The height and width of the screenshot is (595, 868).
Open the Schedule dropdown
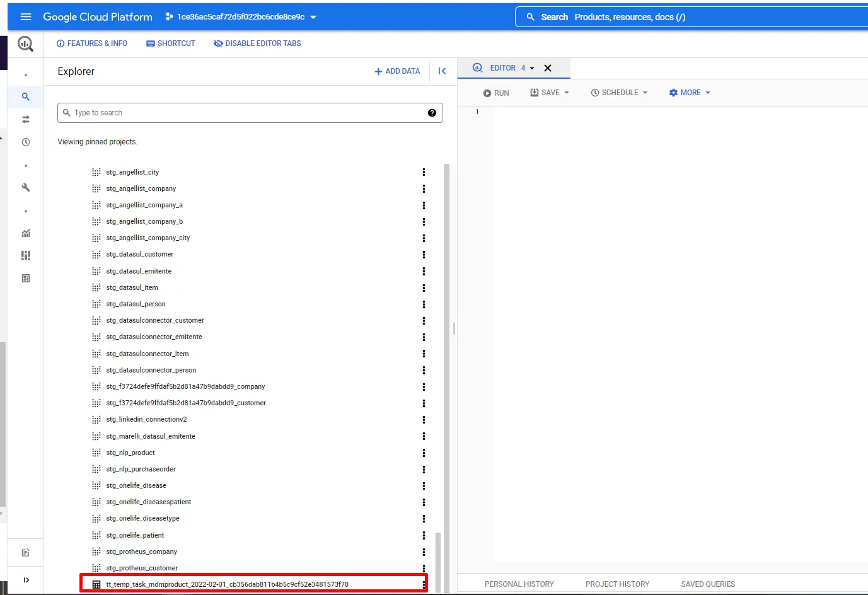pyautogui.click(x=619, y=93)
